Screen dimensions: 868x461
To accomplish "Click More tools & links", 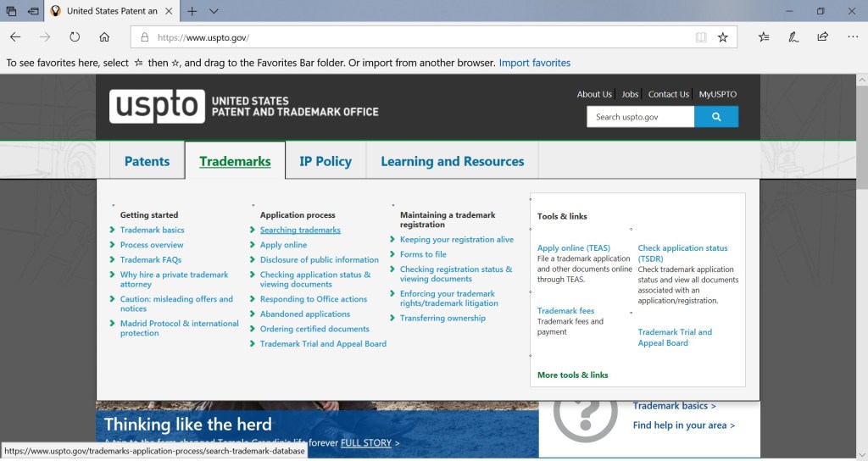I will 572,375.
